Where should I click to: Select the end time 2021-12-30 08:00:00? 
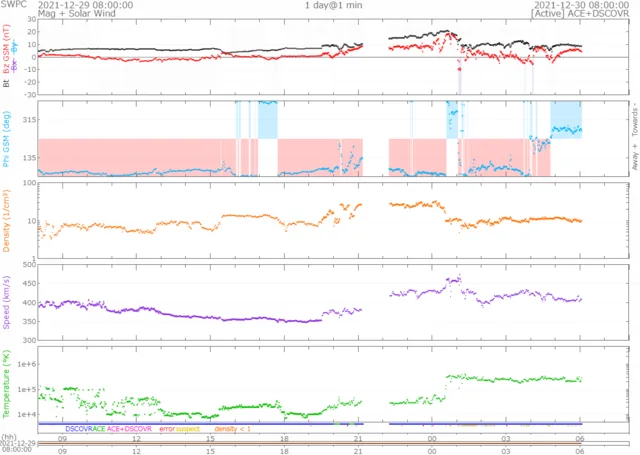582,5
